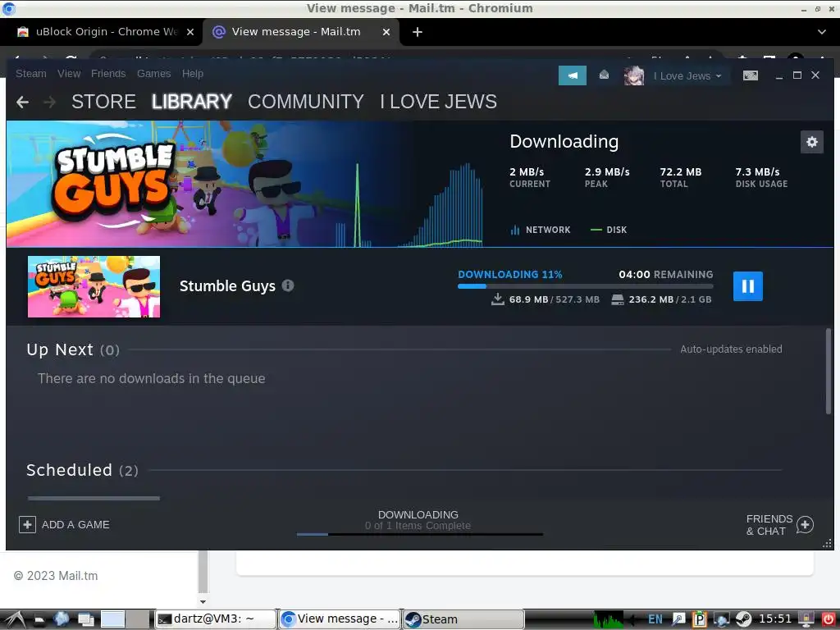Open the Friends menu
The height and width of the screenshot is (630, 840).
click(108, 73)
